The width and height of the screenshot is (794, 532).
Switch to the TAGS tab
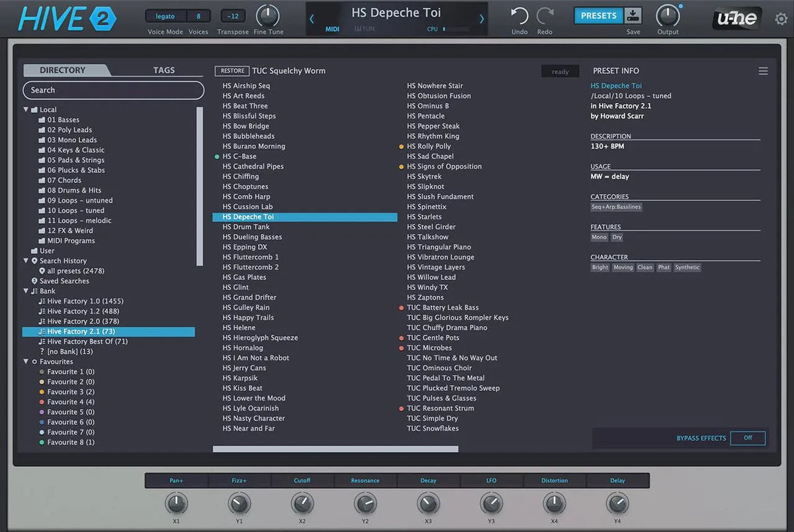[164, 70]
